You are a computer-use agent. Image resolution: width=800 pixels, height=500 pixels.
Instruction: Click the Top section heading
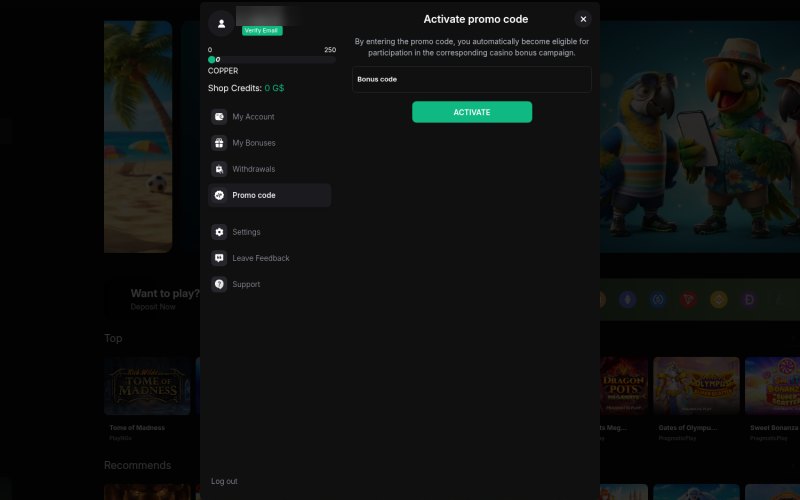(113, 338)
